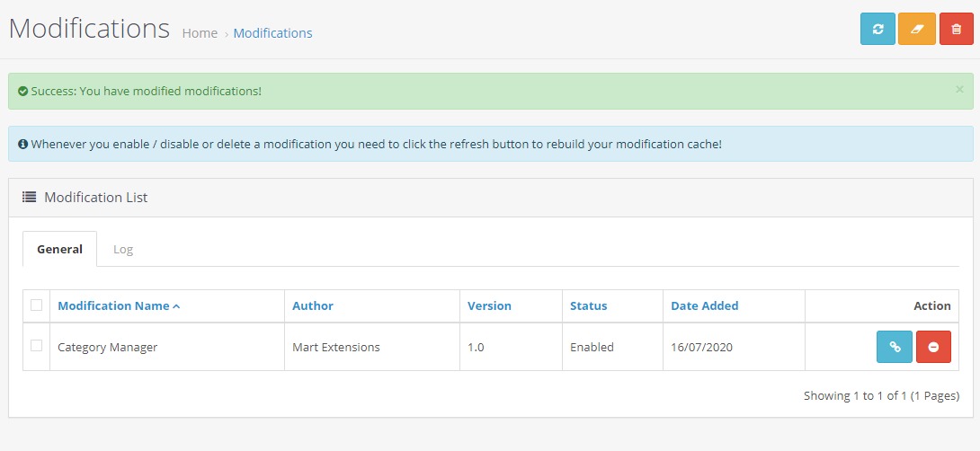Open the Category Manager link button
This screenshot has width=980, height=451.
pyautogui.click(x=895, y=347)
